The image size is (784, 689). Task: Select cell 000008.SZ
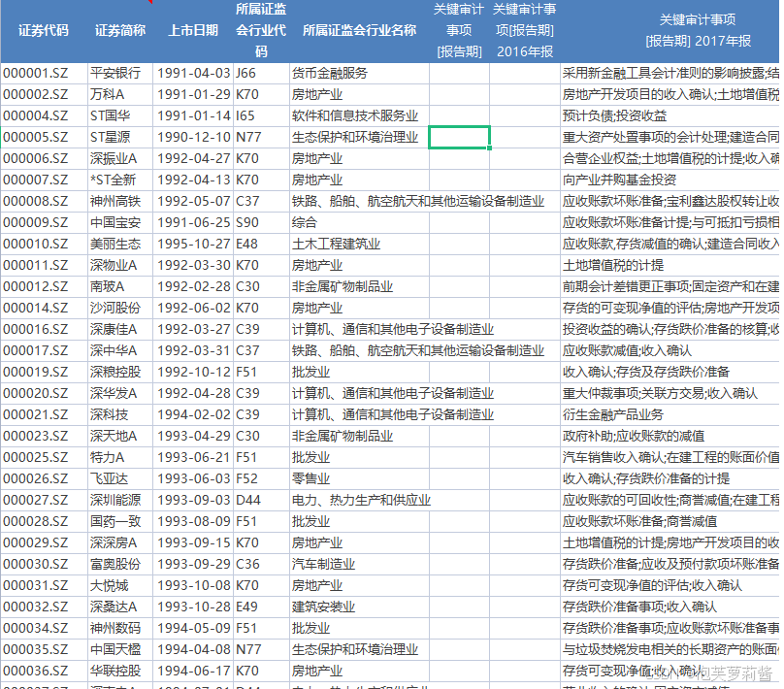pyautogui.click(x=44, y=202)
